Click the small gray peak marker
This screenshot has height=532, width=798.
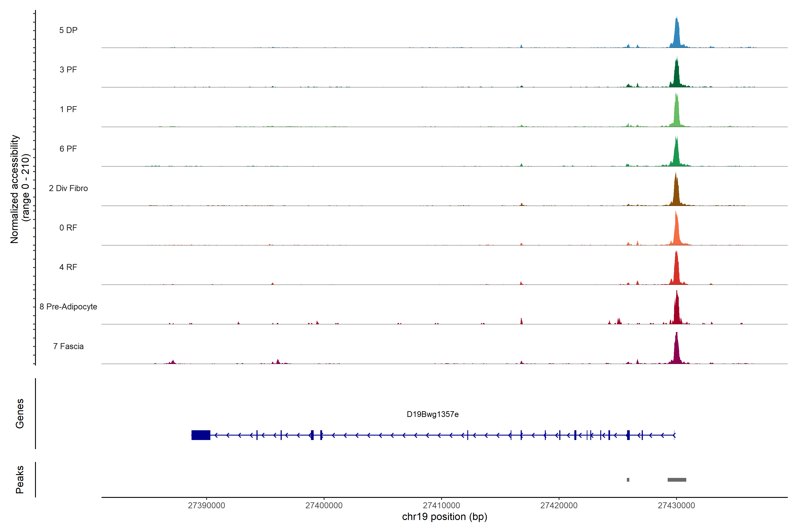pos(628,480)
